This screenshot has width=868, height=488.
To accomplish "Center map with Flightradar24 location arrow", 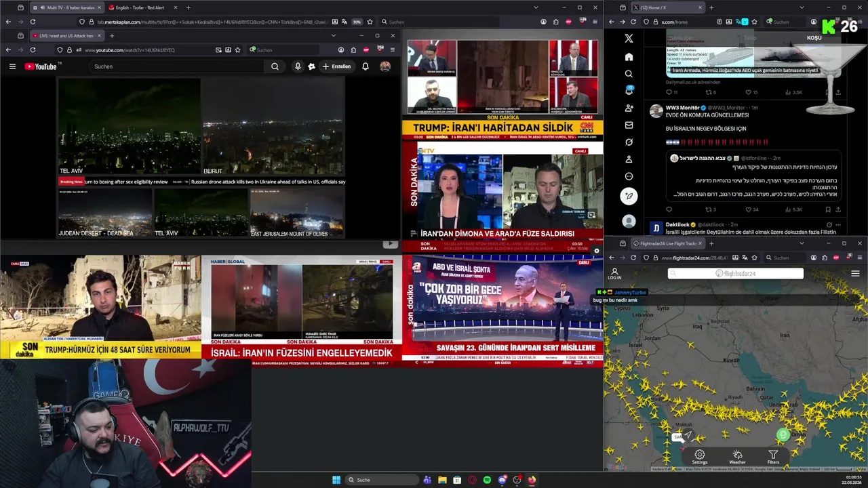I will [x=688, y=435].
